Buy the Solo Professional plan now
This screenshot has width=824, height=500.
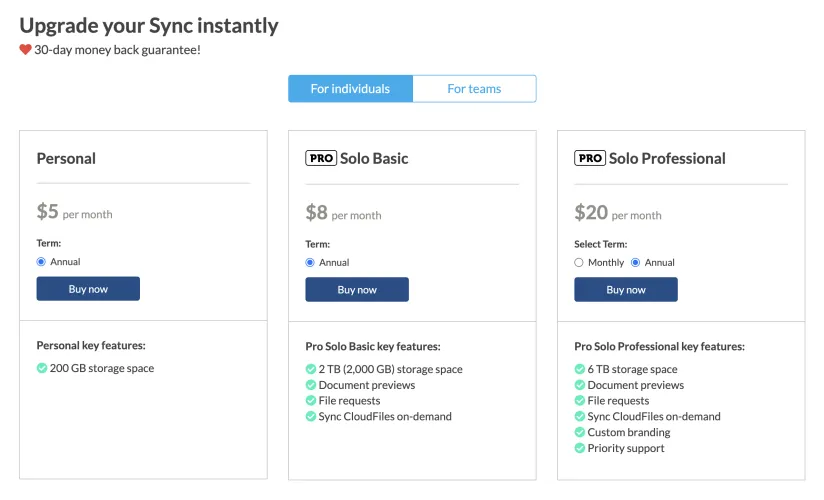pyautogui.click(x=626, y=290)
